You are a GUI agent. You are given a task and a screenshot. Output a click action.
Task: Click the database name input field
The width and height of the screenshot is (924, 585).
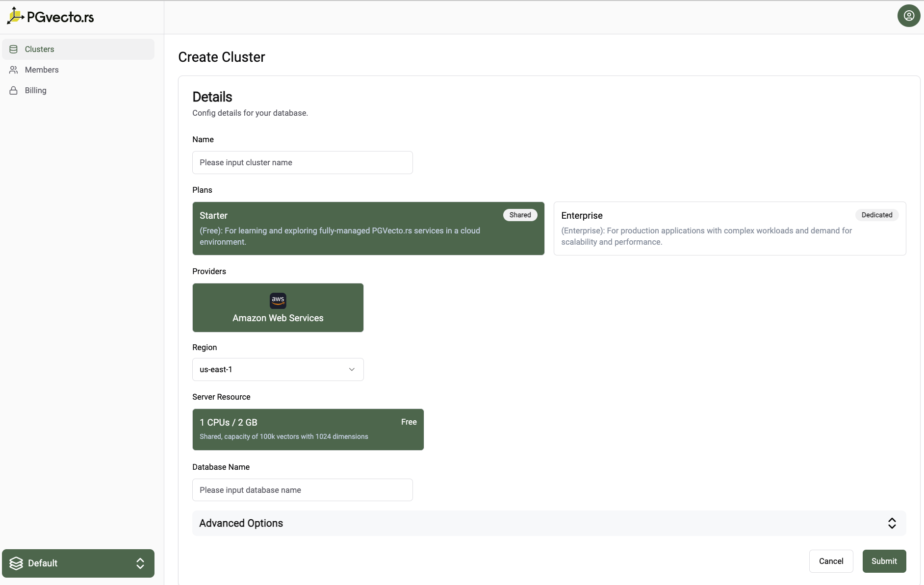[x=303, y=490]
